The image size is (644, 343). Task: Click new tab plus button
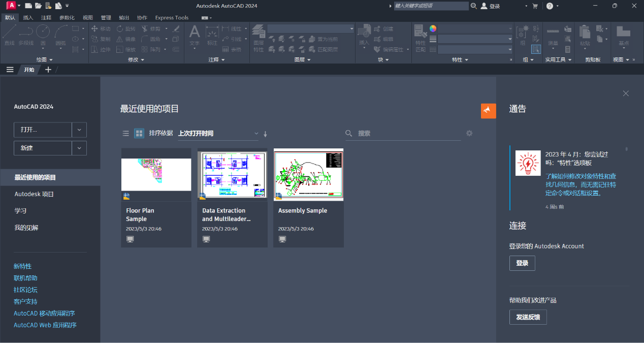[48, 70]
